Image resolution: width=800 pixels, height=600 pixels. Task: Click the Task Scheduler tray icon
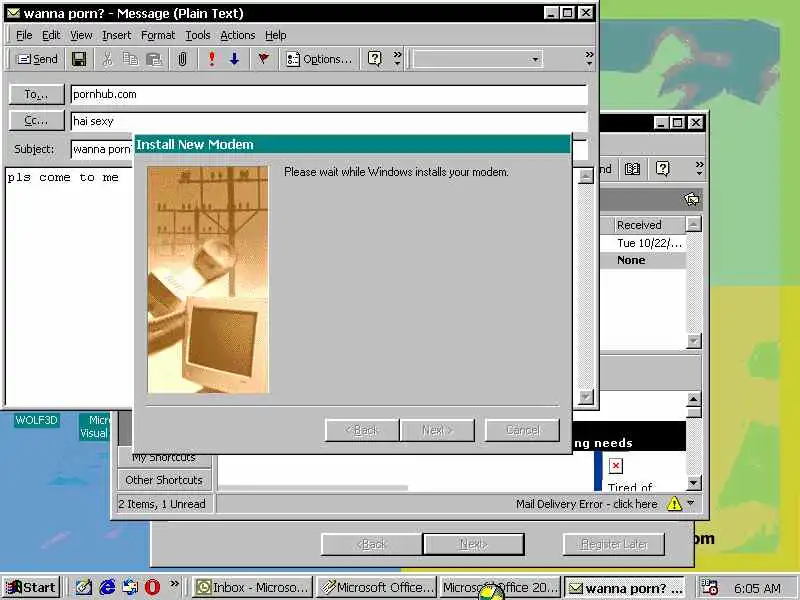click(x=709, y=587)
